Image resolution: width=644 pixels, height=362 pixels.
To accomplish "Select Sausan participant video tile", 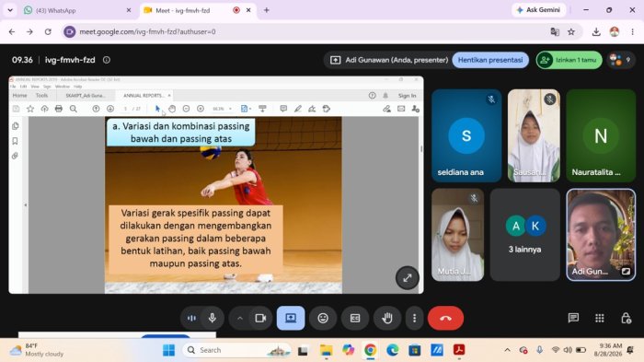I will coord(534,135).
